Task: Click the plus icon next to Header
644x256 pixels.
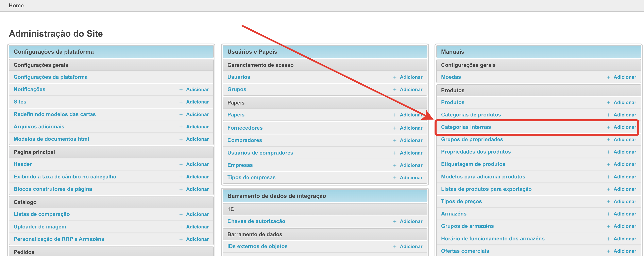Action: point(181,164)
